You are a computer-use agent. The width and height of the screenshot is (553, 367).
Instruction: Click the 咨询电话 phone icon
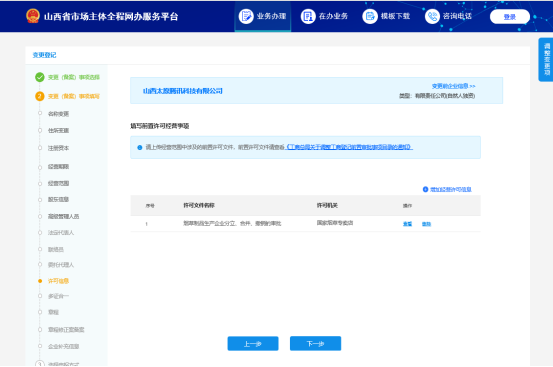tap(432, 16)
